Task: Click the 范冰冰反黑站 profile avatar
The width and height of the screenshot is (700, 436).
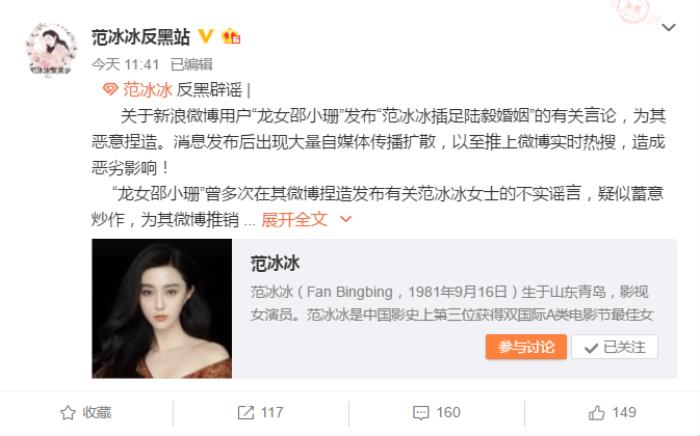Action: click(51, 50)
